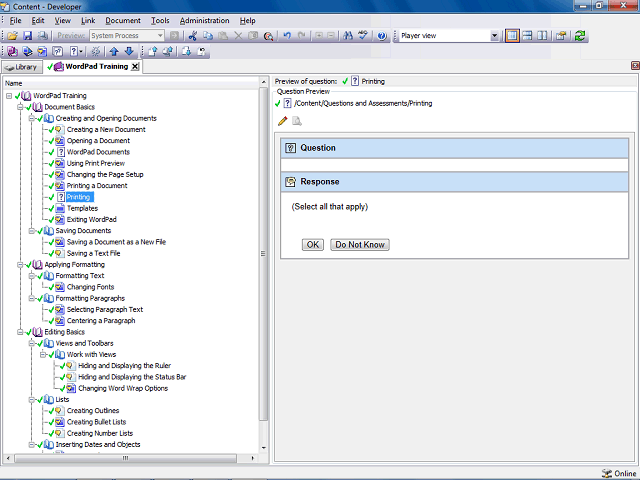Click the Do Not Know button
This screenshot has height=480, width=640.
pyautogui.click(x=360, y=244)
